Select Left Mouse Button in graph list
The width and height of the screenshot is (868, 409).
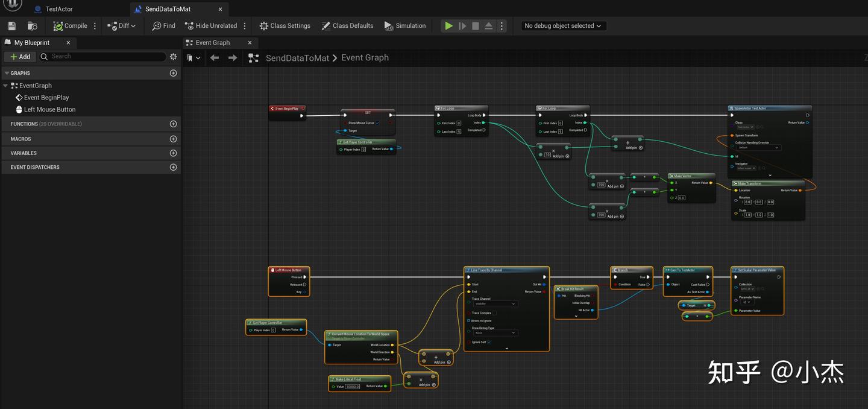click(49, 110)
